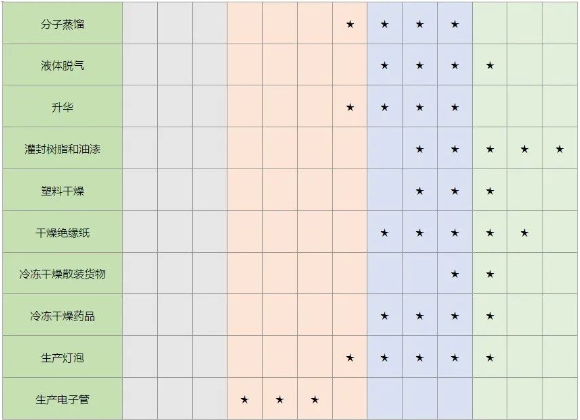This screenshot has height=420, width=580.
Task: Click the blue-column star in the 冷冻干燥散装货物 row
Action: pos(455,274)
